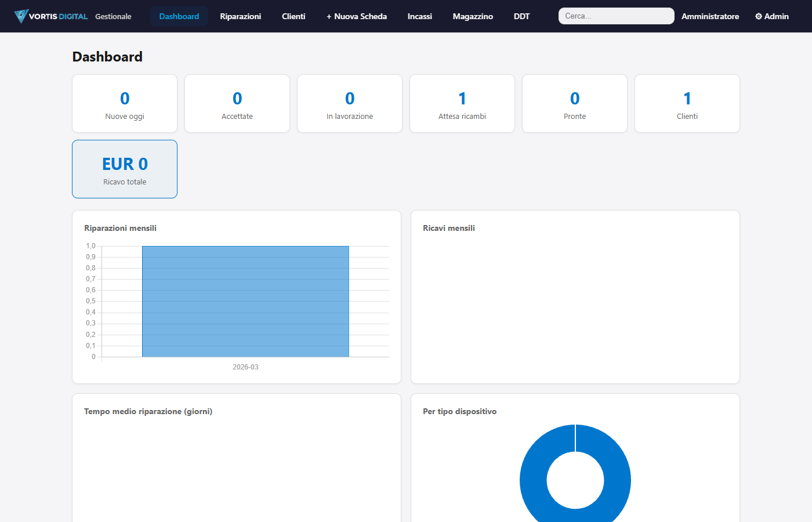Viewport: 812px width, 522px height.
Task: Open the Attesa ricambi card showing 1
Action: coord(462,103)
